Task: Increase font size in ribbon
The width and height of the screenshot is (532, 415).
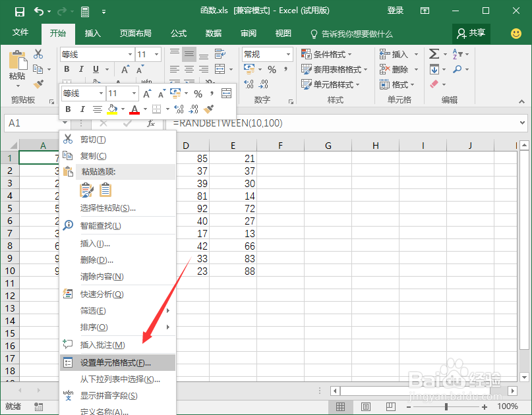Action: (x=125, y=70)
